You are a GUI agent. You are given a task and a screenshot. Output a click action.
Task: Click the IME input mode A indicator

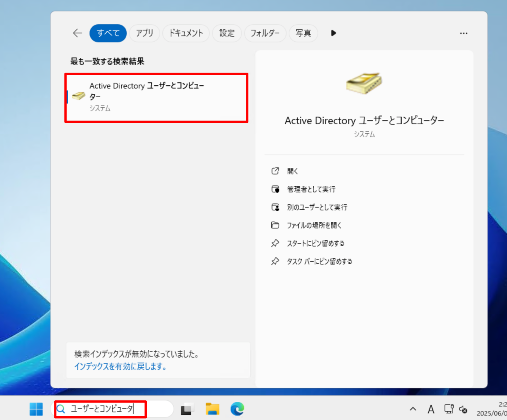coord(431,409)
